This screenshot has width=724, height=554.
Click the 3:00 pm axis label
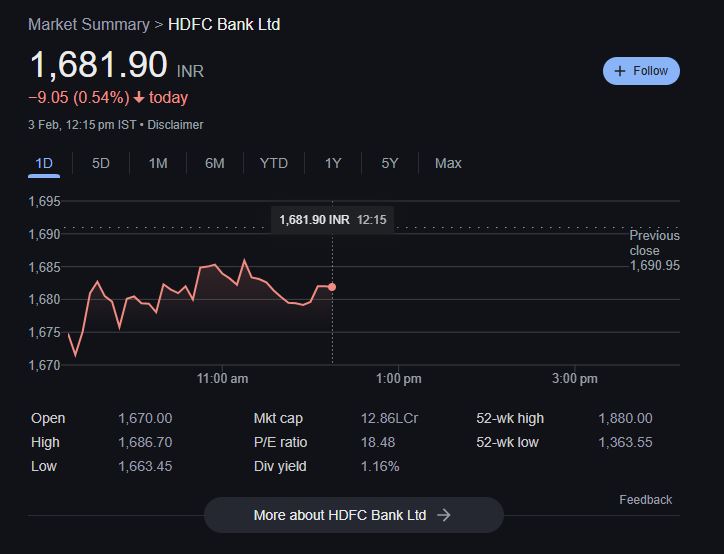click(x=574, y=379)
